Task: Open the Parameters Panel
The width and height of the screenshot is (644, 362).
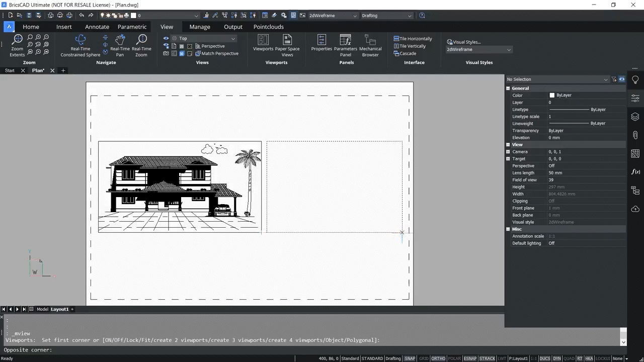Action: click(345, 45)
